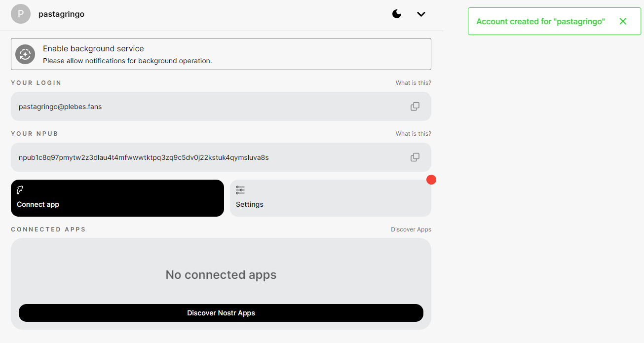This screenshot has height=343, width=644.
Task: Click the "YOUR NPUB" section heading
Action: click(x=35, y=134)
